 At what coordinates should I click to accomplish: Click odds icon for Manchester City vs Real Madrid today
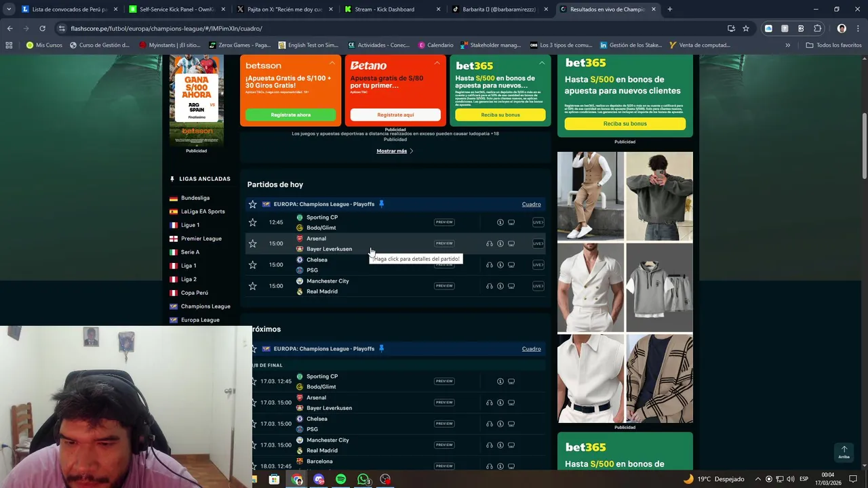click(500, 286)
